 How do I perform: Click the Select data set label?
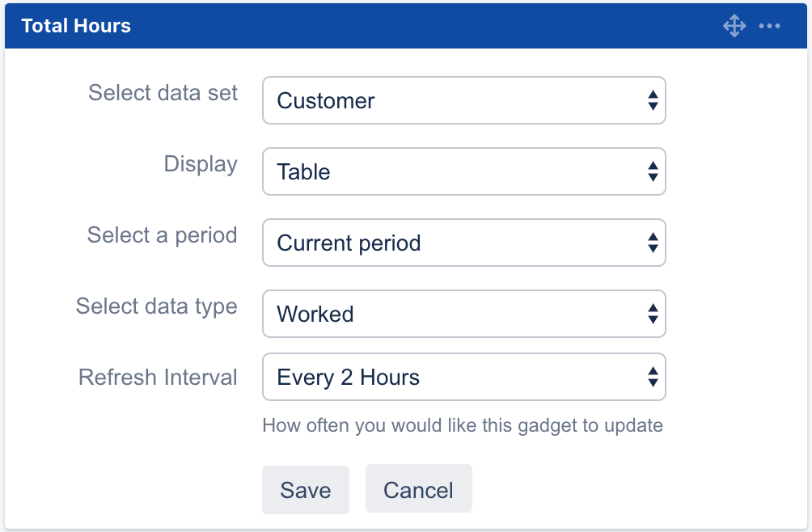(163, 93)
